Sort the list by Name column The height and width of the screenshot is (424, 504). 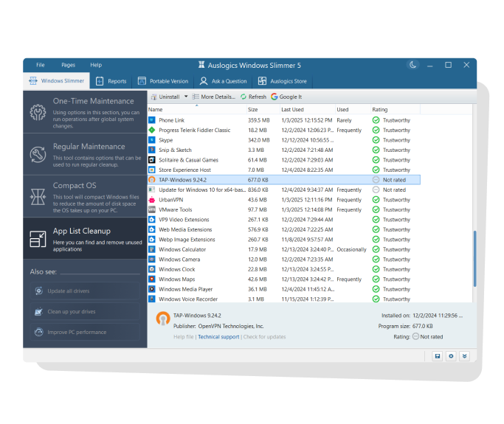point(197,110)
